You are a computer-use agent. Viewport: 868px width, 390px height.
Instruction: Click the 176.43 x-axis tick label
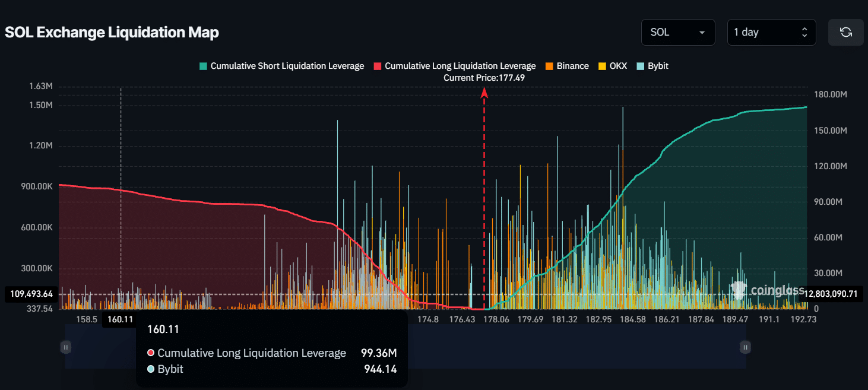point(462,319)
